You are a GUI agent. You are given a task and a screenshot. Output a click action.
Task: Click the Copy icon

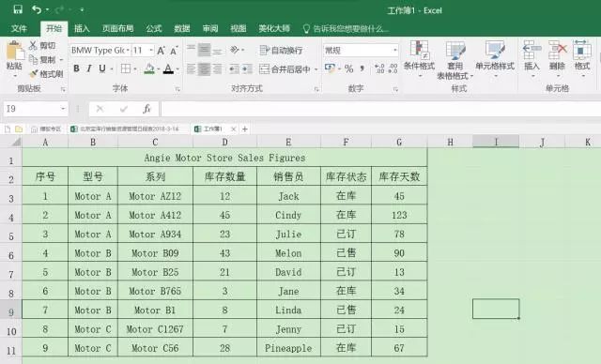coord(34,60)
